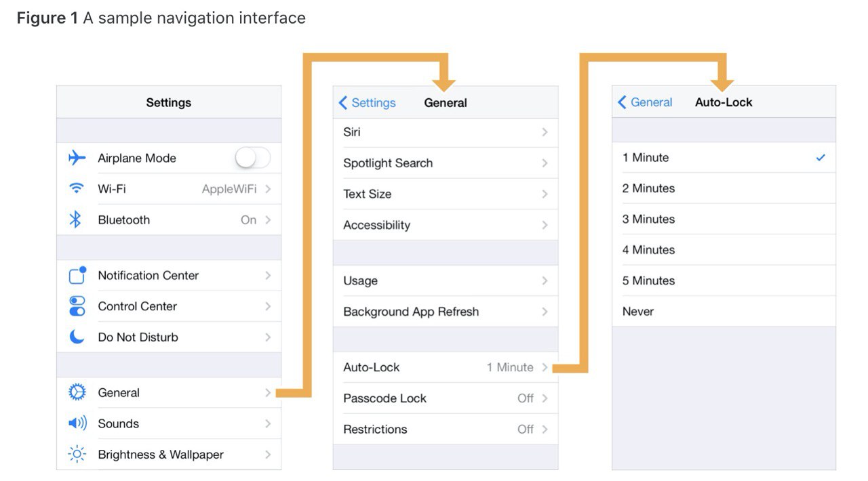
Task: Toggle the Airplane Mode switch
Action: tap(253, 158)
